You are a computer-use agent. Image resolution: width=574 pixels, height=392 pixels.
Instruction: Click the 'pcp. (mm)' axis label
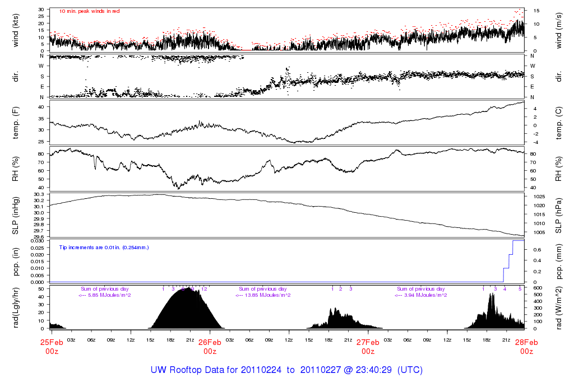559,262
